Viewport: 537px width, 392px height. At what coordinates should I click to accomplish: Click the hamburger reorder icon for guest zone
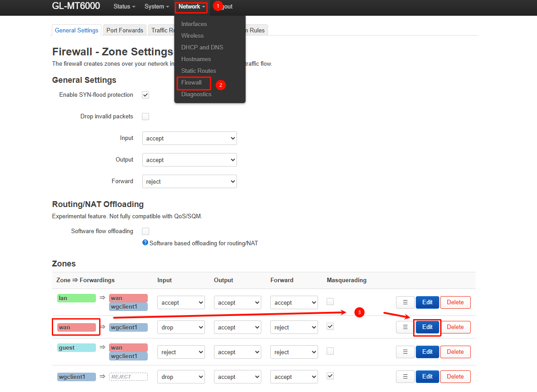tap(405, 352)
